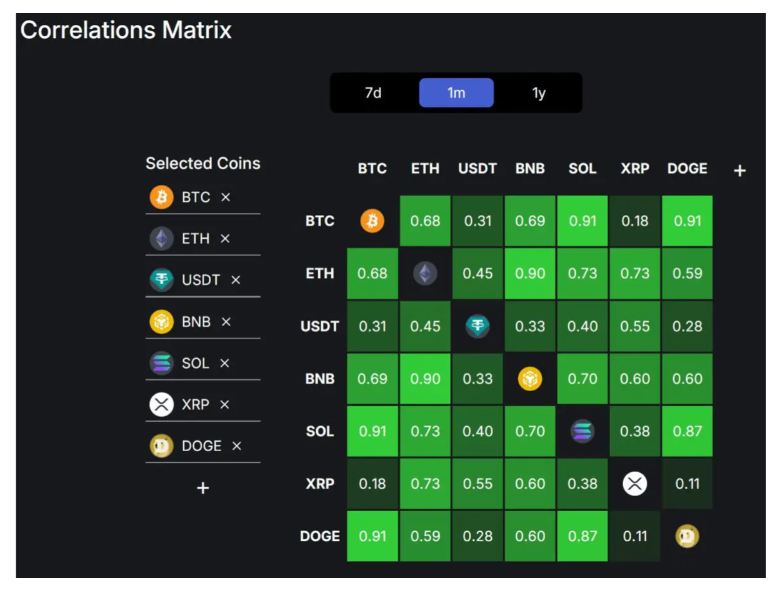Click the Solana icon in Selected Coins
This screenshot has width=781, height=599.
point(161,363)
